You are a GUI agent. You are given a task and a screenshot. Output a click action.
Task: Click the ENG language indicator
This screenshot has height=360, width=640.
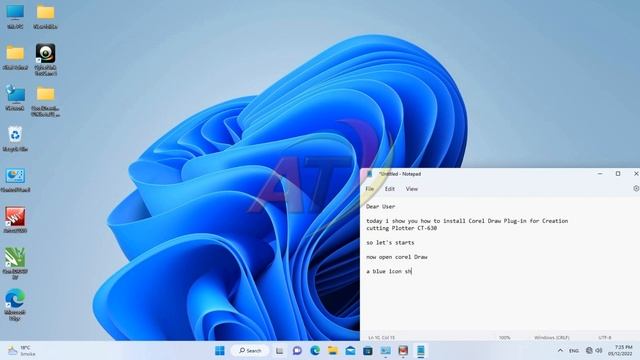[x=574, y=351]
